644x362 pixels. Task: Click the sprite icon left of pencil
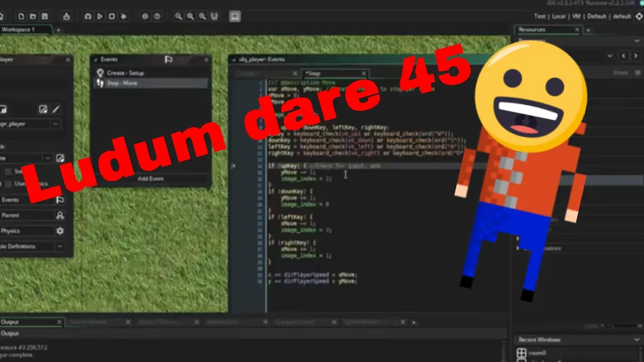pyautogui.click(x=44, y=109)
